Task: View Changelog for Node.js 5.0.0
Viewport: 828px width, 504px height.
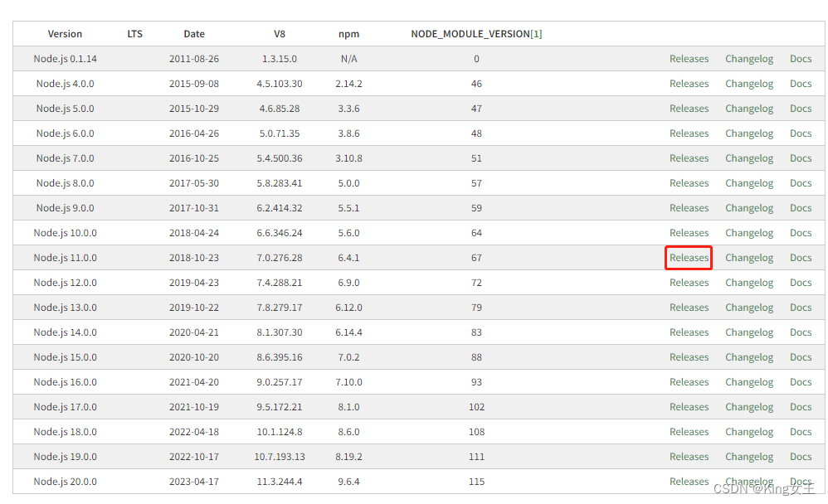Action: (x=749, y=109)
